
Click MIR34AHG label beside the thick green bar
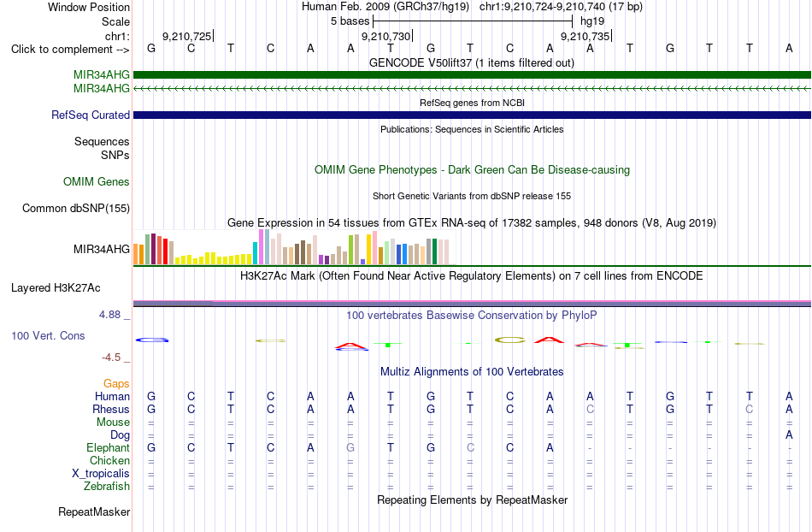click(x=102, y=75)
